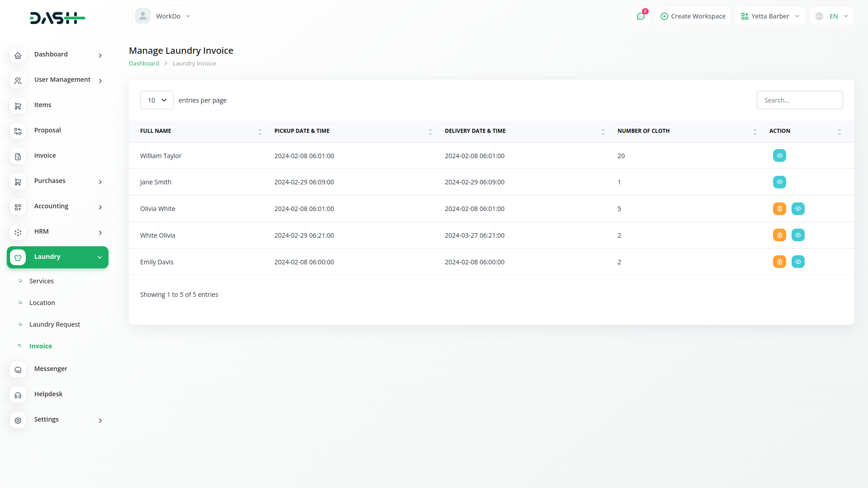Open Laundry Request submenu item
Image resolution: width=868 pixels, height=488 pixels.
click(55, 324)
